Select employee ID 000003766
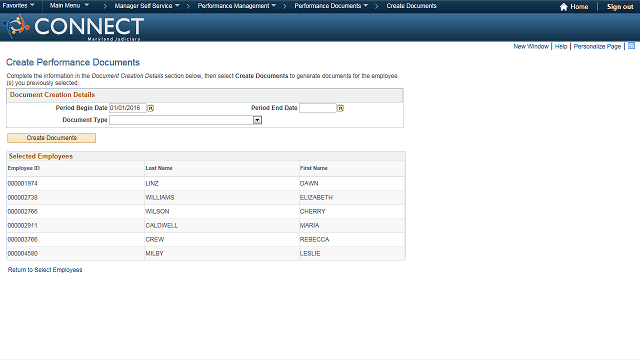 pyautogui.click(x=22, y=240)
